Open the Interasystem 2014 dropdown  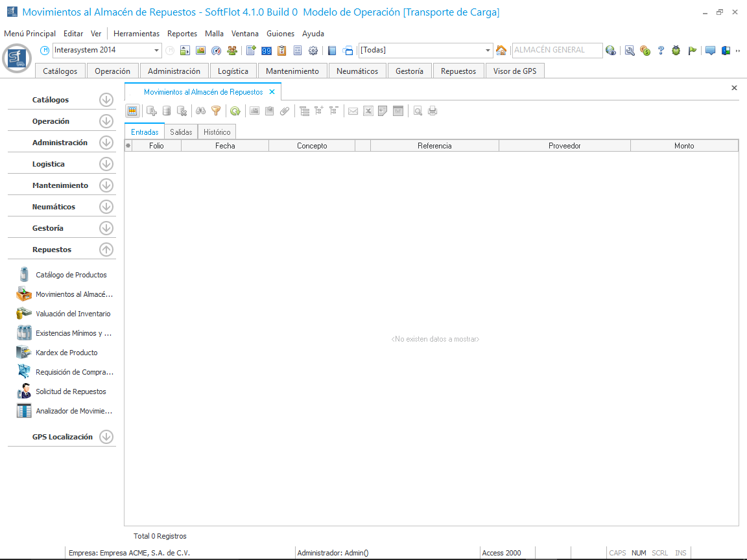click(x=157, y=51)
